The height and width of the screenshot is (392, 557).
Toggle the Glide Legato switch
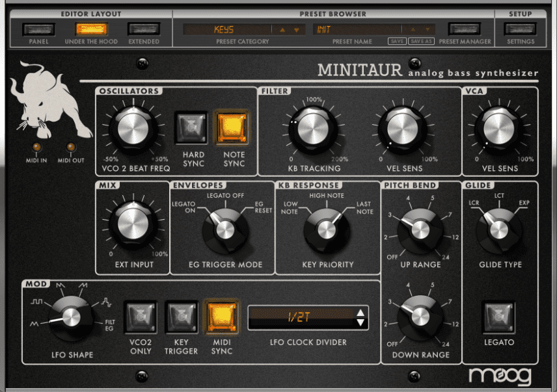point(498,317)
